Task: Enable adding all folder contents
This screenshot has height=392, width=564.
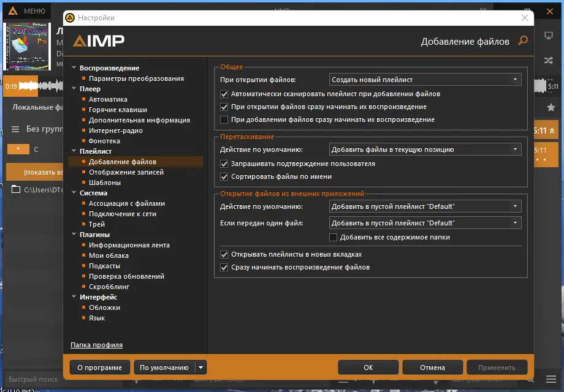Action: point(333,237)
